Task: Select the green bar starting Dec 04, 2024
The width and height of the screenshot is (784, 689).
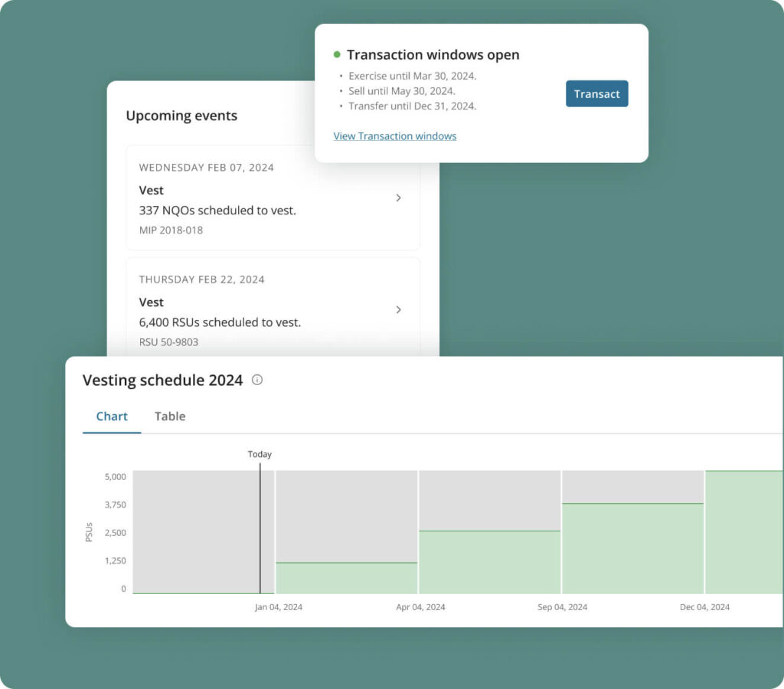Action: point(743,532)
